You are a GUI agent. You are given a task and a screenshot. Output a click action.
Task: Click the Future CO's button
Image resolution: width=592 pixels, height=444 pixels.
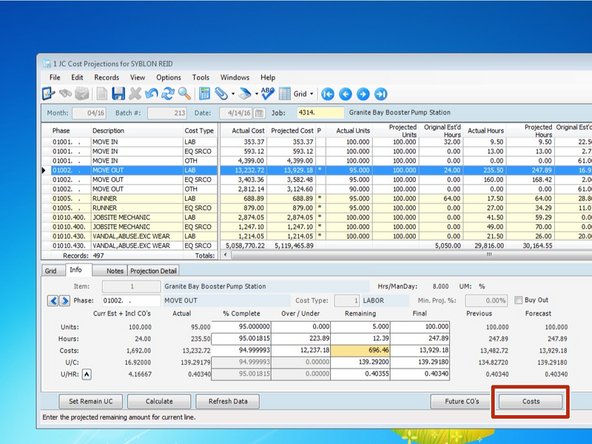click(x=462, y=401)
